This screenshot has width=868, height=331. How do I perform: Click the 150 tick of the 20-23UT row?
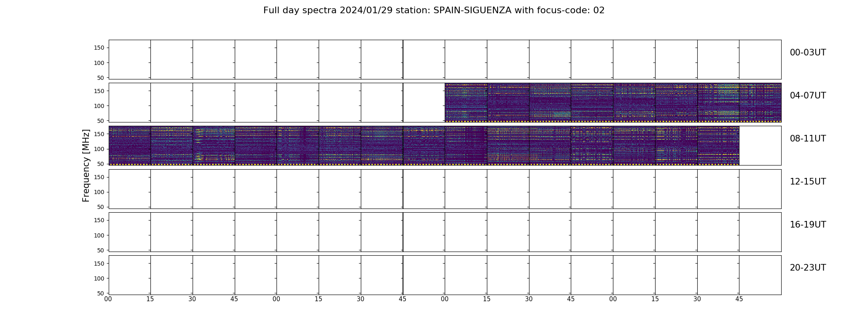tap(99, 263)
